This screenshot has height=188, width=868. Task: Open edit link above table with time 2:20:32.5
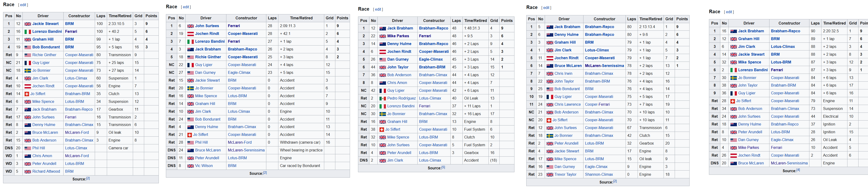(729, 12)
